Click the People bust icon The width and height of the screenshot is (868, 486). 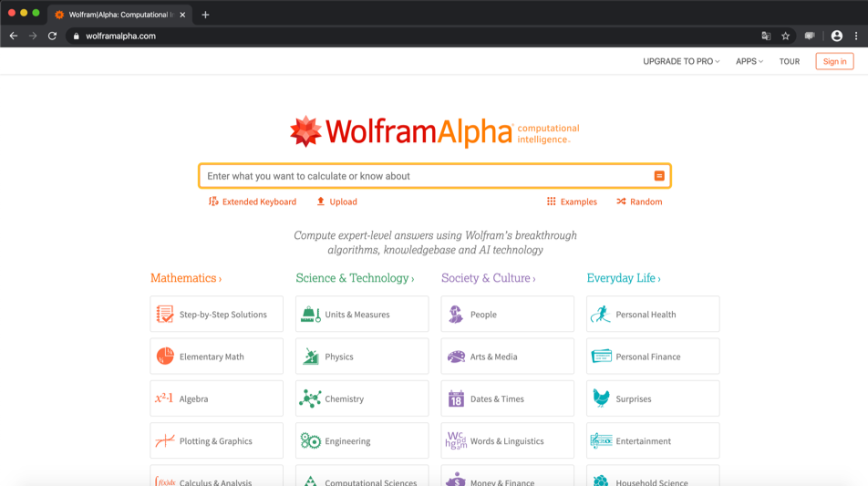coord(456,314)
